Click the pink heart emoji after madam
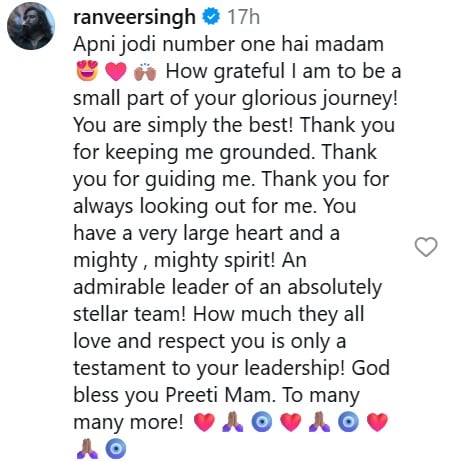This screenshot has height=461, width=460. [x=116, y=72]
